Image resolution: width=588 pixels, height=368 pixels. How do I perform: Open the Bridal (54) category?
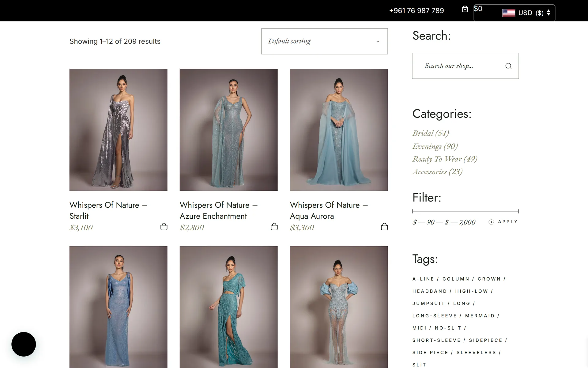pos(431,133)
